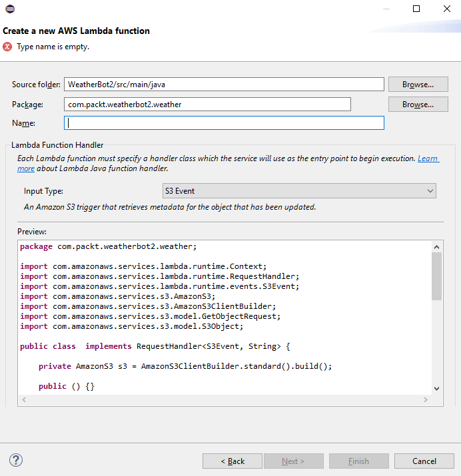Click the Eclipse icon in the title bar

tap(10, 9)
